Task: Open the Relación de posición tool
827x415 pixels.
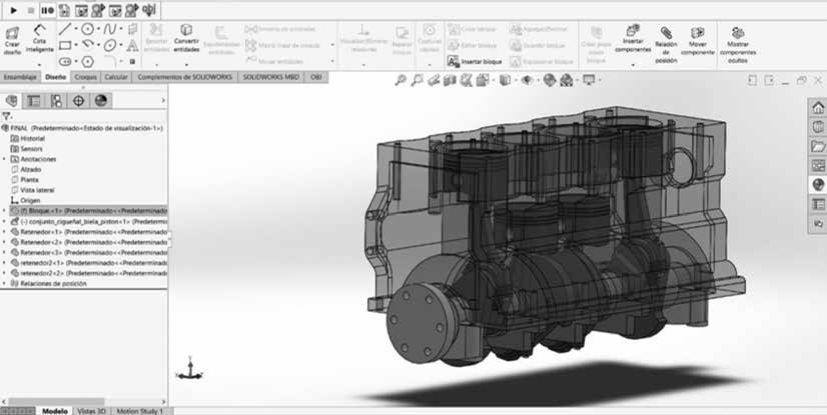Action: pyautogui.click(x=666, y=41)
